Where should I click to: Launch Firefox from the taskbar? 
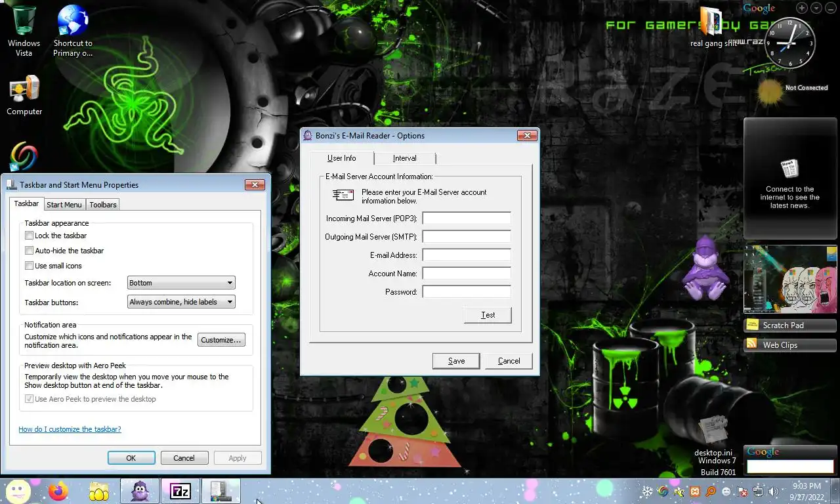point(58,491)
